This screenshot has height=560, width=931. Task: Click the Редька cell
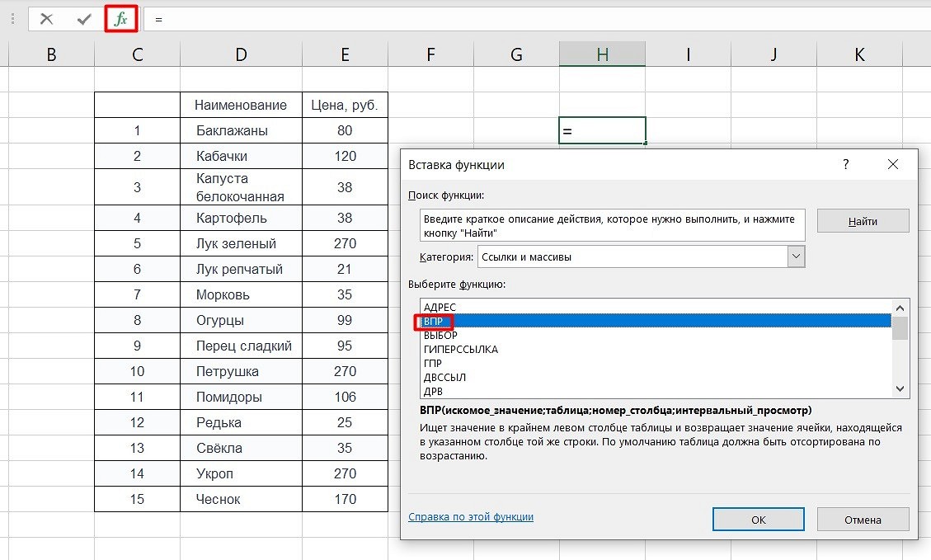click(x=241, y=422)
